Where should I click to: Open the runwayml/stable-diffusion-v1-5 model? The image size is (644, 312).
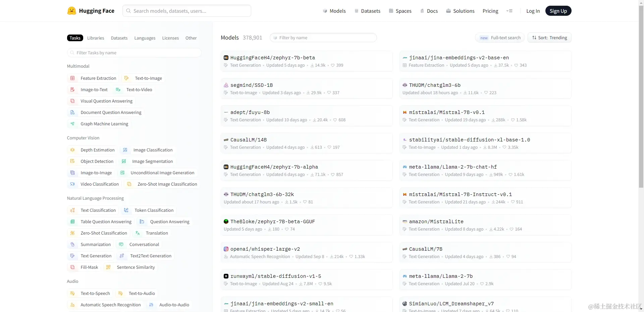click(x=307, y=279)
